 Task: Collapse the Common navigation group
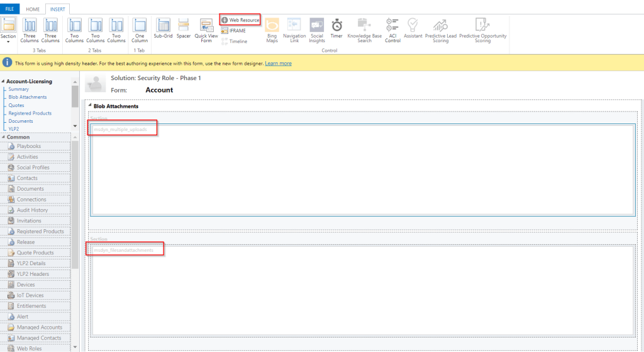point(3,137)
